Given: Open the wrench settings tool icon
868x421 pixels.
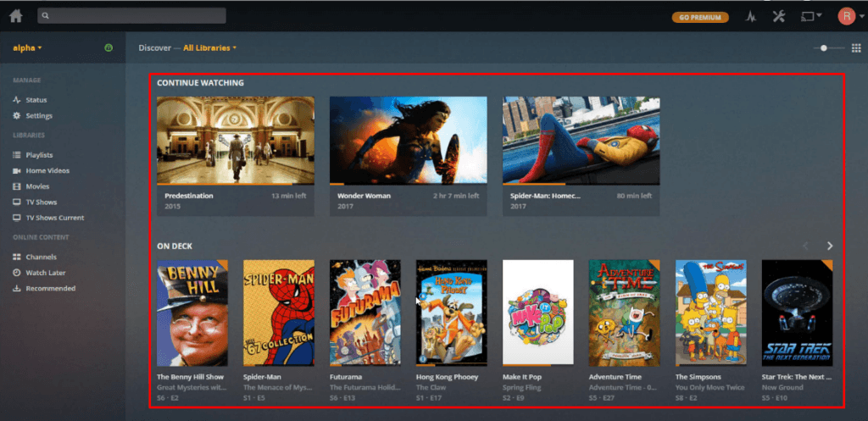Looking at the screenshot, I should coord(779,17).
